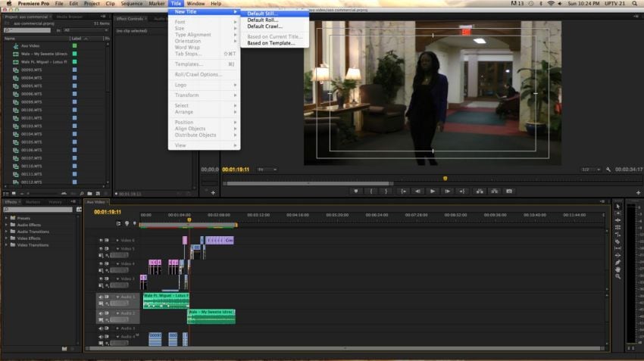Screen dimensions: 644x361
Task: Open the Apple menu
Action: [x=8, y=3]
